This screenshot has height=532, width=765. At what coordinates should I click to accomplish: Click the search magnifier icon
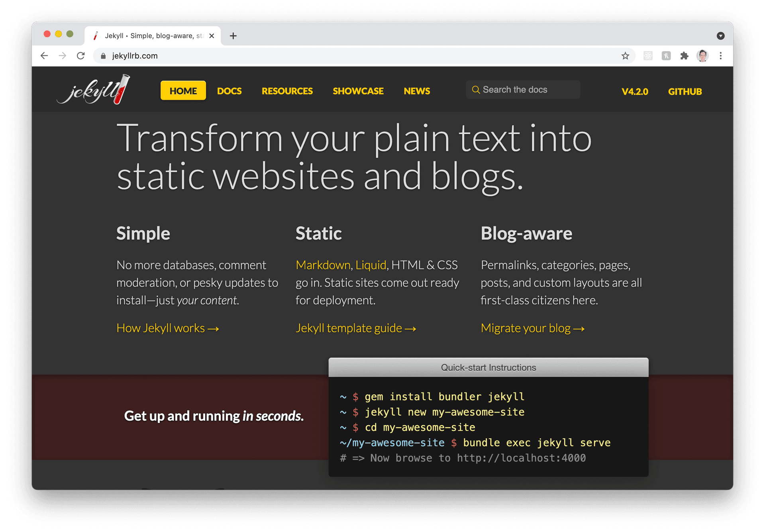pos(476,90)
